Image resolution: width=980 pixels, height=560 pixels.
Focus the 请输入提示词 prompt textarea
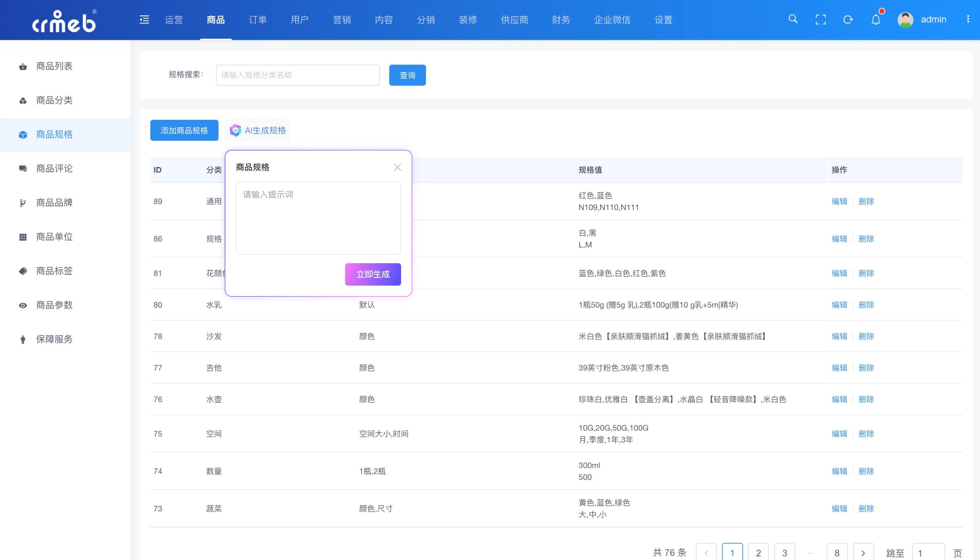point(318,218)
